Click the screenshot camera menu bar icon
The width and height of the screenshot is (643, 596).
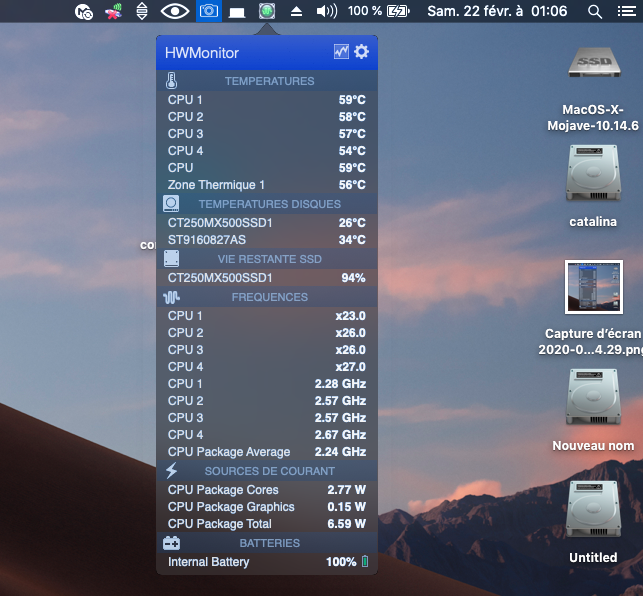[209, 11]
